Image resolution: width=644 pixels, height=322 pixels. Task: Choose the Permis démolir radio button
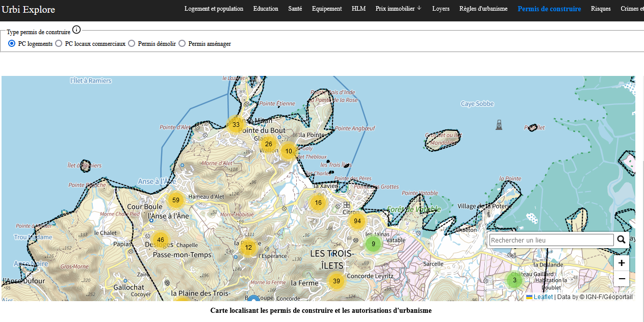click(x=132, y=44)
